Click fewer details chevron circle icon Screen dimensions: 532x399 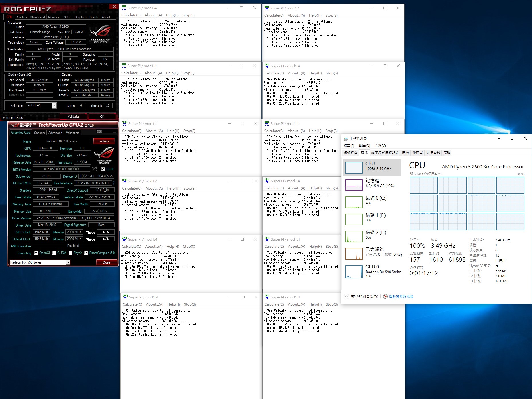point(346,296)
